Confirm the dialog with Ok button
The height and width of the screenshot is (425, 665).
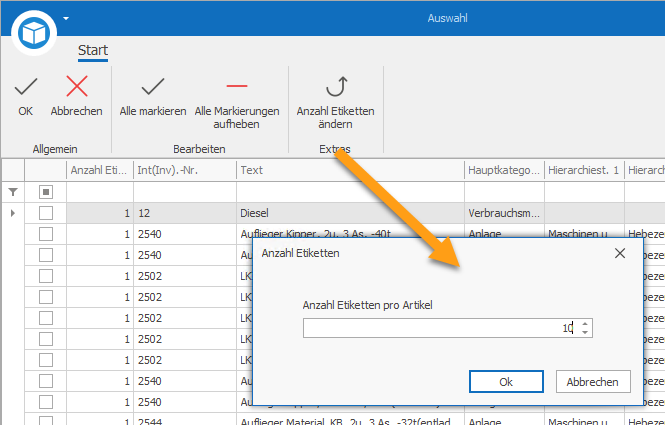click(506, 382)
